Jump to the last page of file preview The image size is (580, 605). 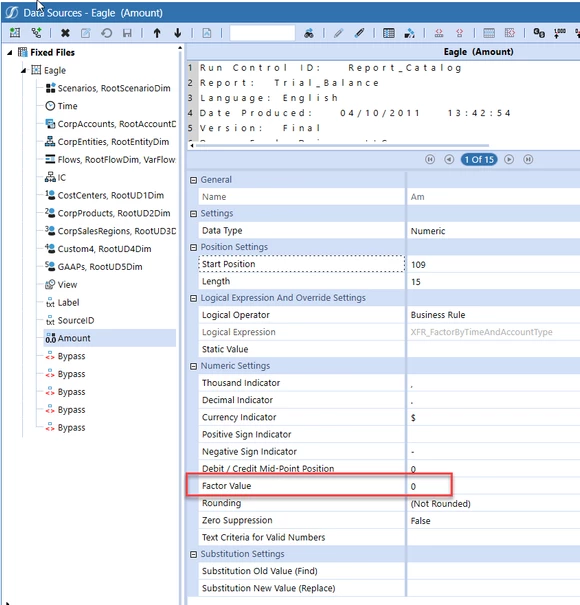[x=528, y=159]
